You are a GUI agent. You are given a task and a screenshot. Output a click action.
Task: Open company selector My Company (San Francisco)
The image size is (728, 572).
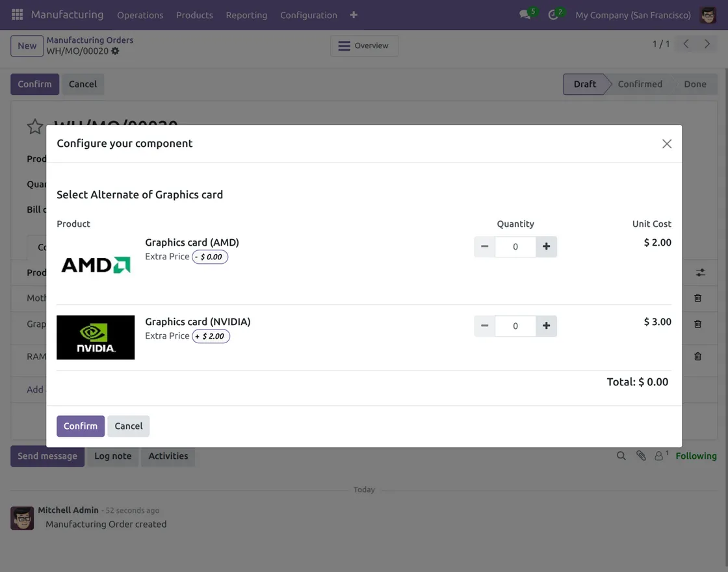pos(633,15)
